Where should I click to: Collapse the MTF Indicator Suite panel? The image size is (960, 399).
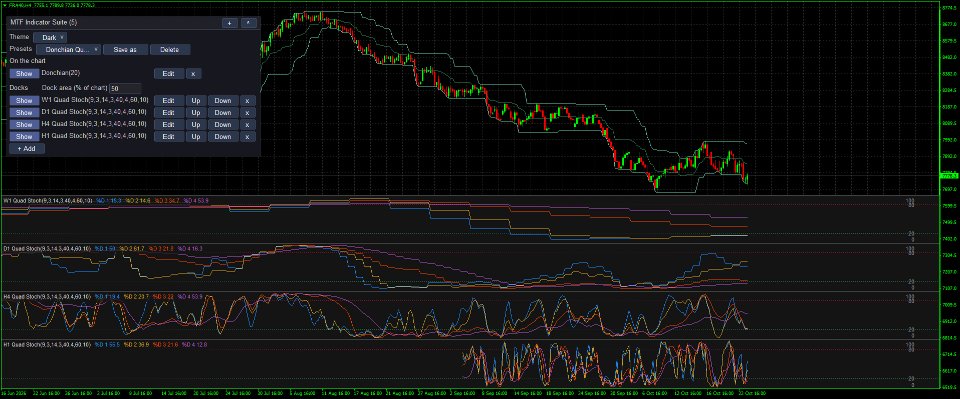click(248, 23)
